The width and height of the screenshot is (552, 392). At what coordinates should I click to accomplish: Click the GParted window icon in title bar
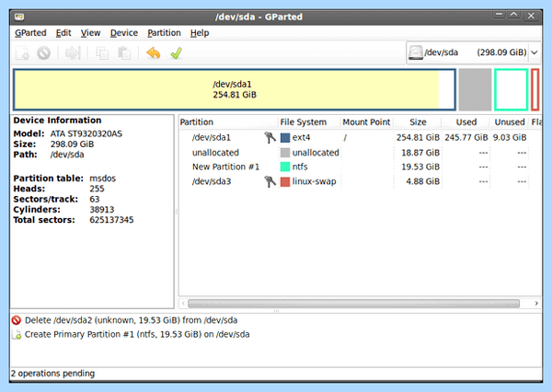coord(19,17)
